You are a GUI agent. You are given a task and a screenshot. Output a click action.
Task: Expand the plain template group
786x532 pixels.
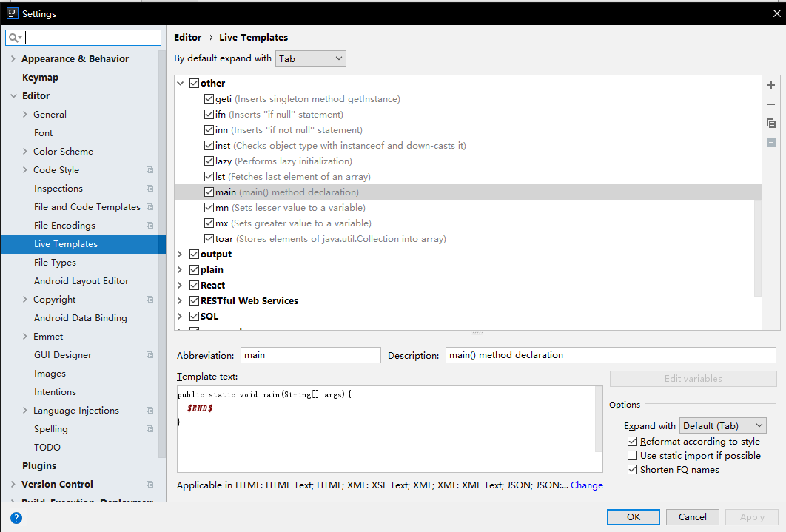pos(180,269)
